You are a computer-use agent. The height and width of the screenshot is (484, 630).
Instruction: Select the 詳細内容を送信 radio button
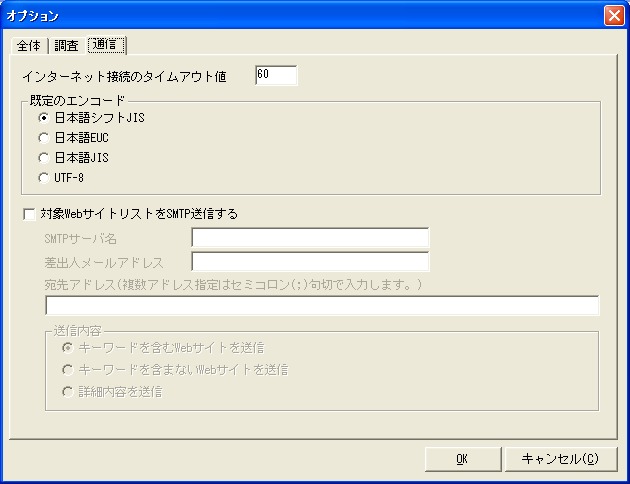coord(67,392)
